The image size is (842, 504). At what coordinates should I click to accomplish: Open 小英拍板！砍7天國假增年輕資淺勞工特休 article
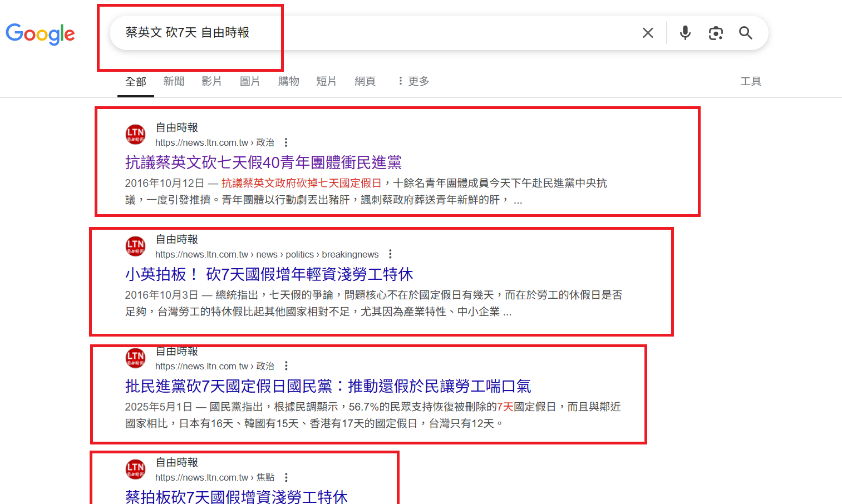[269, 274]
